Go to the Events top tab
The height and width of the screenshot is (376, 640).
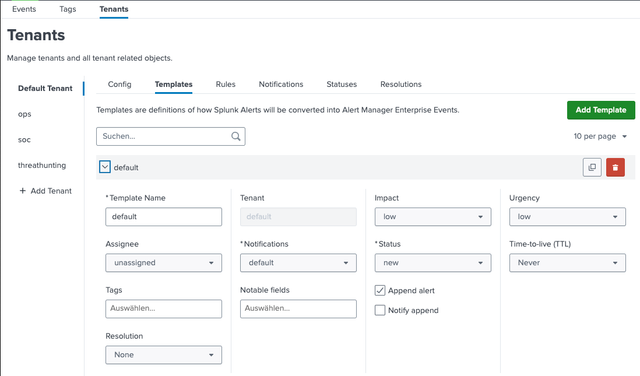tap(24, 9)
